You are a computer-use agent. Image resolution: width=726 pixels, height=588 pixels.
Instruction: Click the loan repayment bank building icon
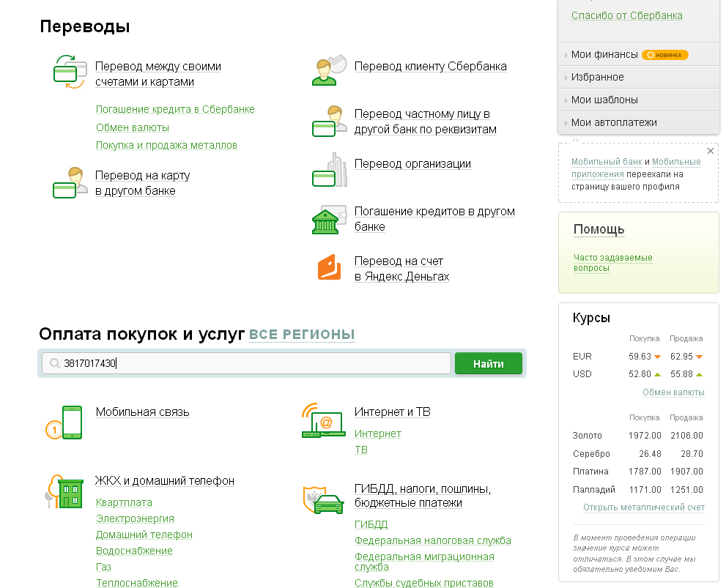pyautogui.click(x=329, y=219)
